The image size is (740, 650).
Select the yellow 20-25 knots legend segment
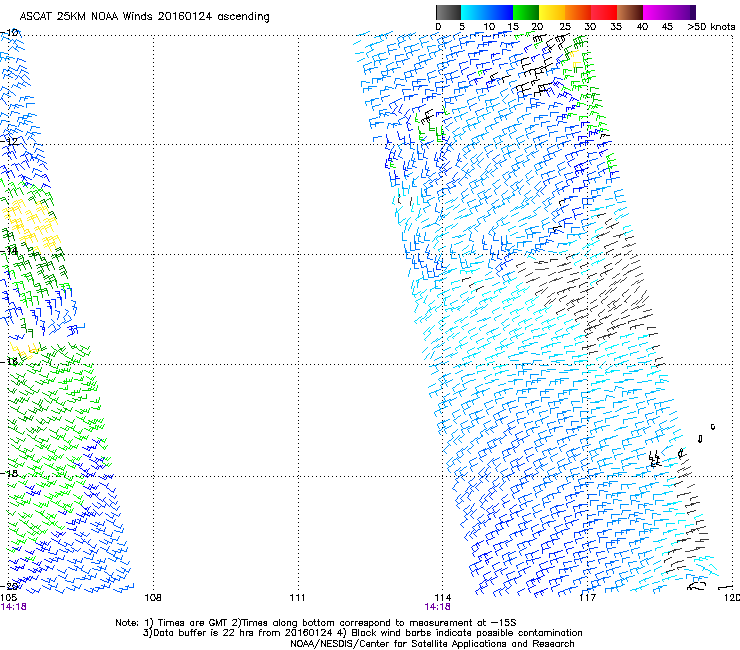coord(552,12)
